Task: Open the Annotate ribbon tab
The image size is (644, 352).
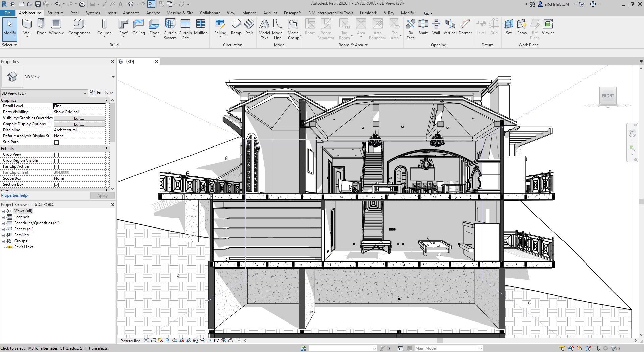Action: pos(131,13)
